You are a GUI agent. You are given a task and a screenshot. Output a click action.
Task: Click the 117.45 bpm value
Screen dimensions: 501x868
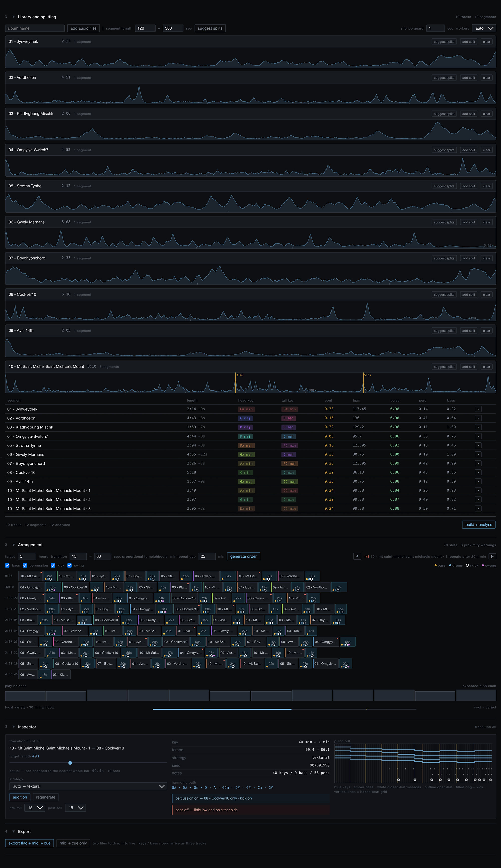pos(359,409)
